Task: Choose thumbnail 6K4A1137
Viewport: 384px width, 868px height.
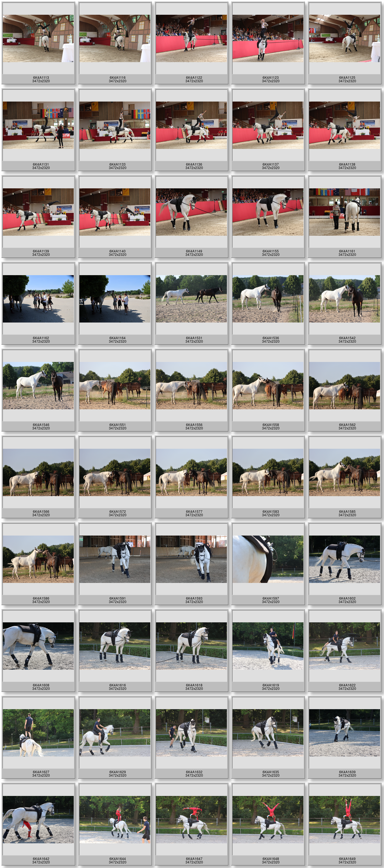Action: pos(268,125)
